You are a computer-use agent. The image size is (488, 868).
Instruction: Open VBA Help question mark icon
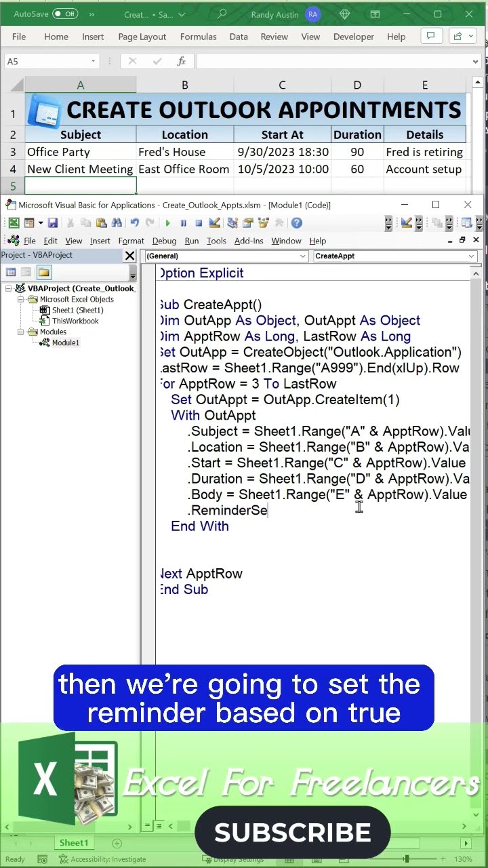[x=296, y=223]
